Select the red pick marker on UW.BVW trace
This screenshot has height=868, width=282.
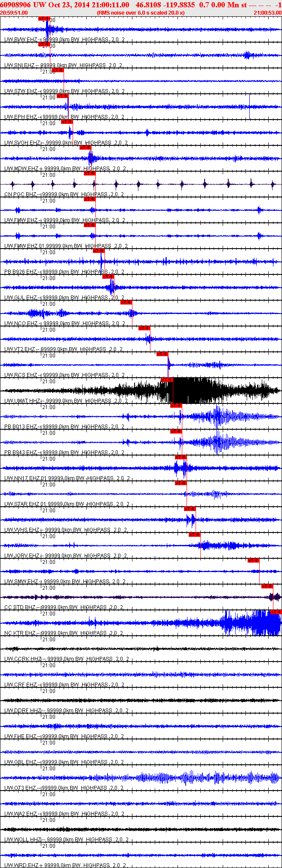[x=44, y=18]
